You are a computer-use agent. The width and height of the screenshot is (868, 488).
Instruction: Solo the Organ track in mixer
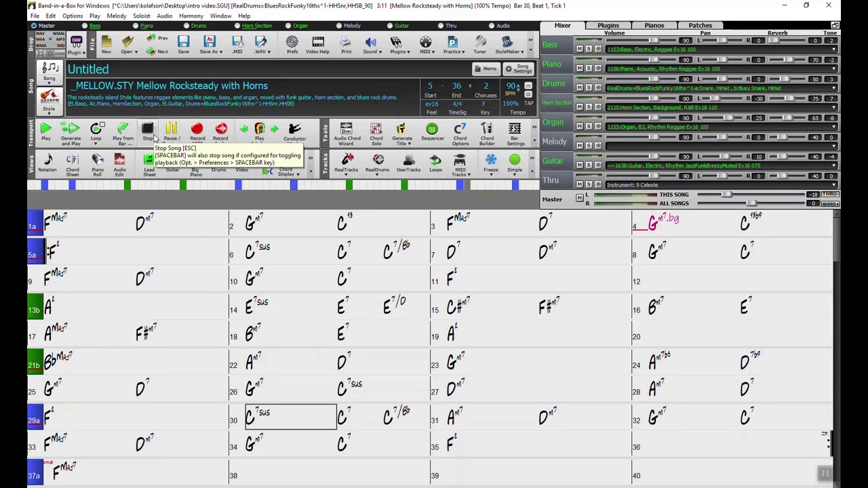coord(589,126)
